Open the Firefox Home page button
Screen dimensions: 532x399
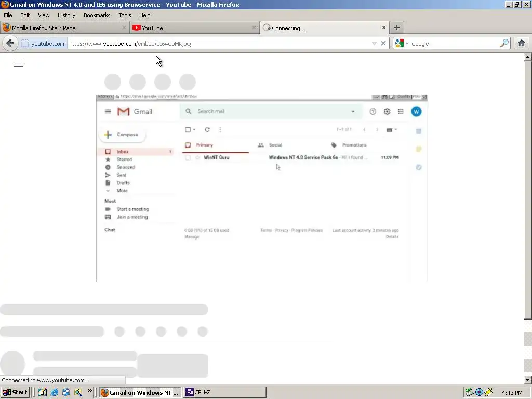522,44
